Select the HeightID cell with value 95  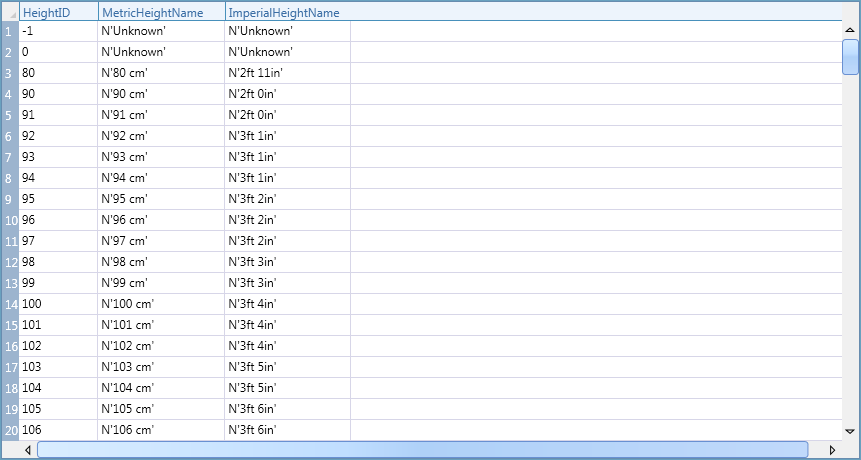point(59,199)
